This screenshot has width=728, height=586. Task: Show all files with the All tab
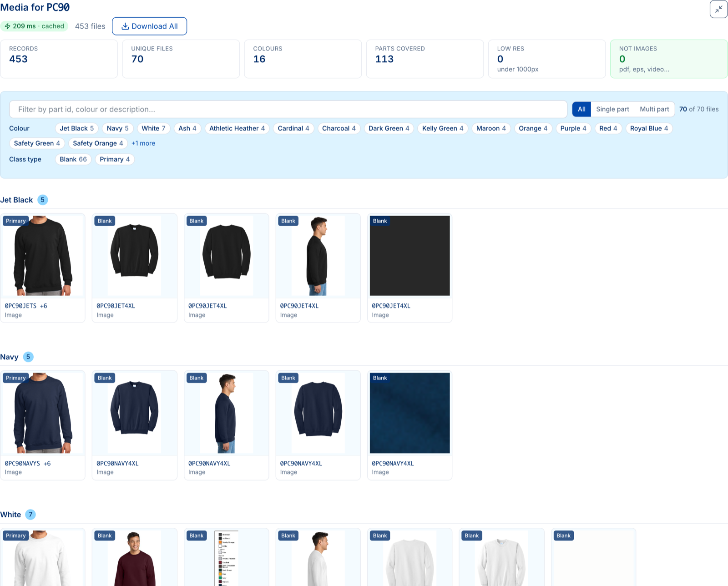581,109
